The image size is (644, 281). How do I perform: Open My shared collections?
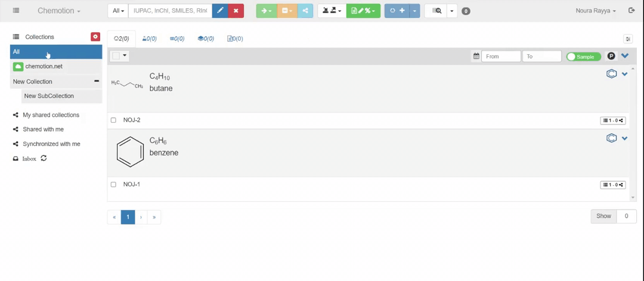coord(51,115)
